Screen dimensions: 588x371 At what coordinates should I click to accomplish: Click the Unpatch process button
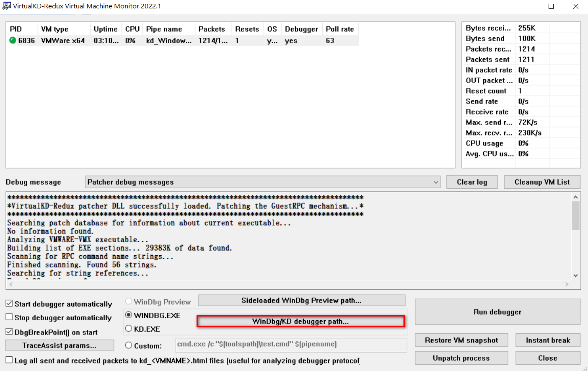coord(461,358)
